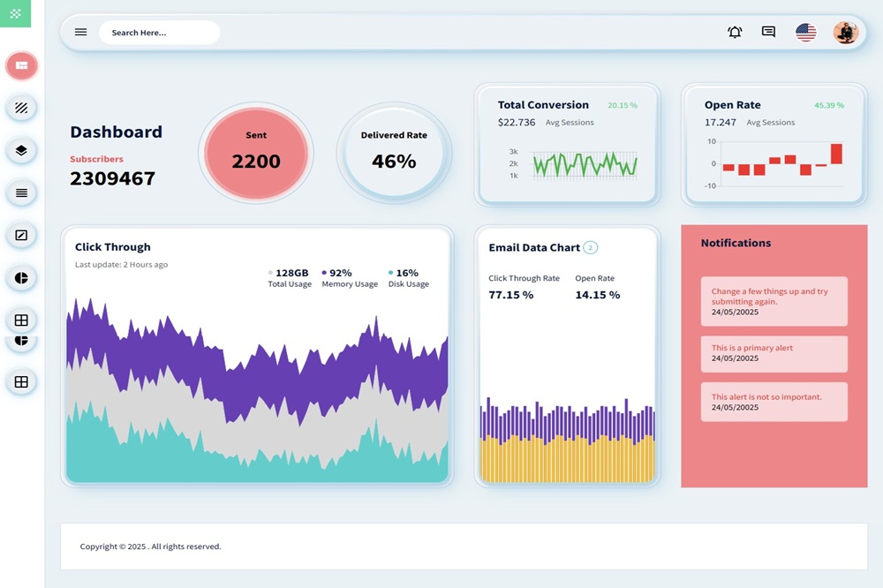Click inside the Search Here field
The width and height of the screenshot is (883, 588).
click(159, 32)
